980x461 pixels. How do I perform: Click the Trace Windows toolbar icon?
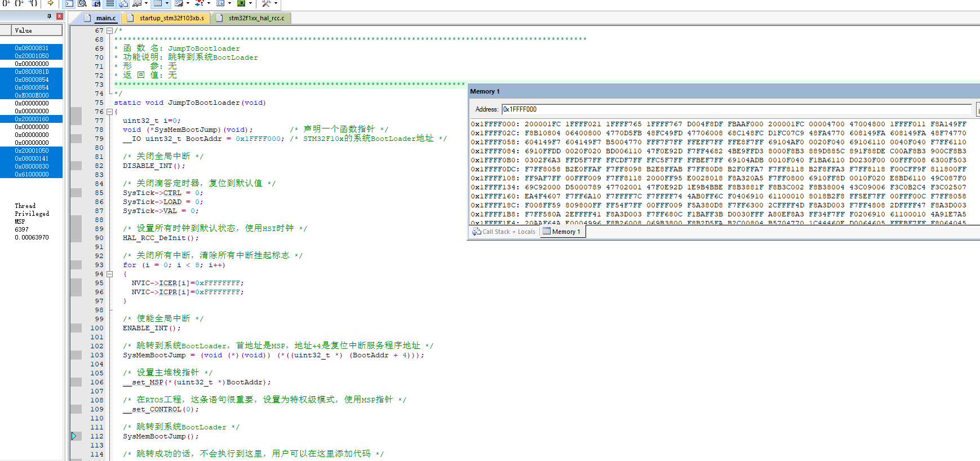[x=220, y=3]
